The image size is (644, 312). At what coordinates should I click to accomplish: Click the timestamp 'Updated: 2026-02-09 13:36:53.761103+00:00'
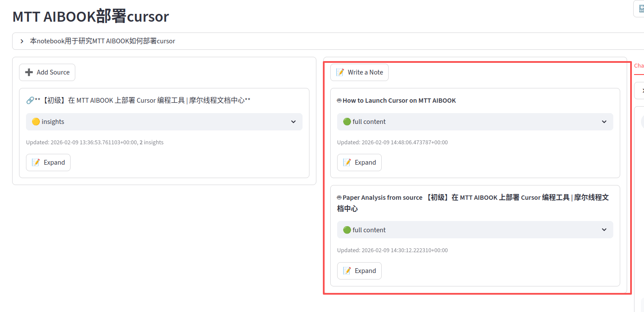[81, 142]
